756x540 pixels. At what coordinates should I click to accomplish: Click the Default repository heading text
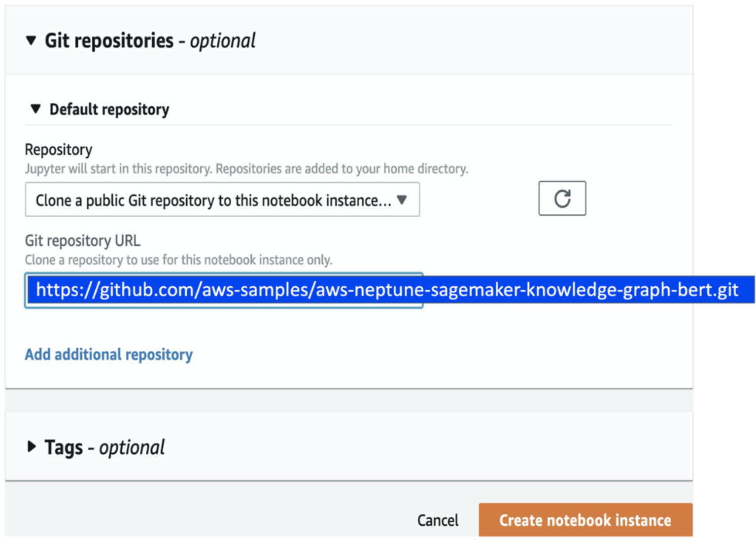point(109,109)
